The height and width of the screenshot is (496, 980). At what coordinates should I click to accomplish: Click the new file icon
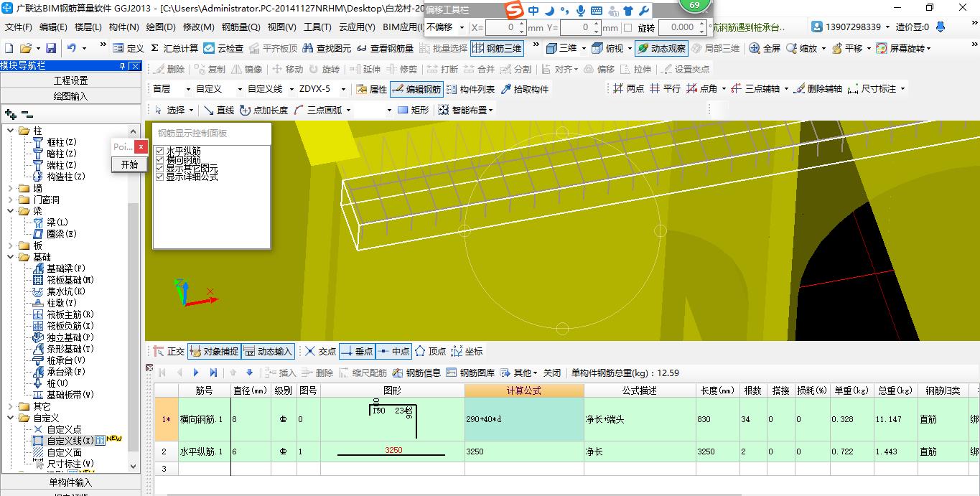coord(9,48)
